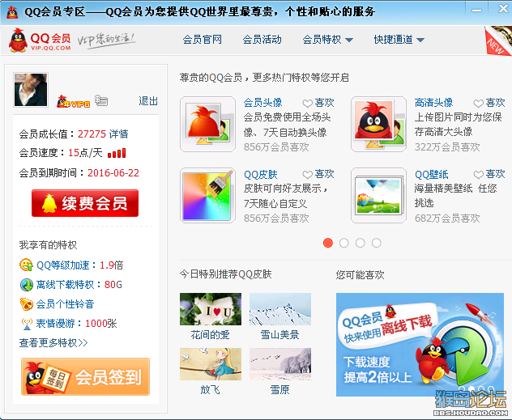The image size is (512, 420).
Task: Like QQ壁纸 with the heart icon
Action: 478,175
